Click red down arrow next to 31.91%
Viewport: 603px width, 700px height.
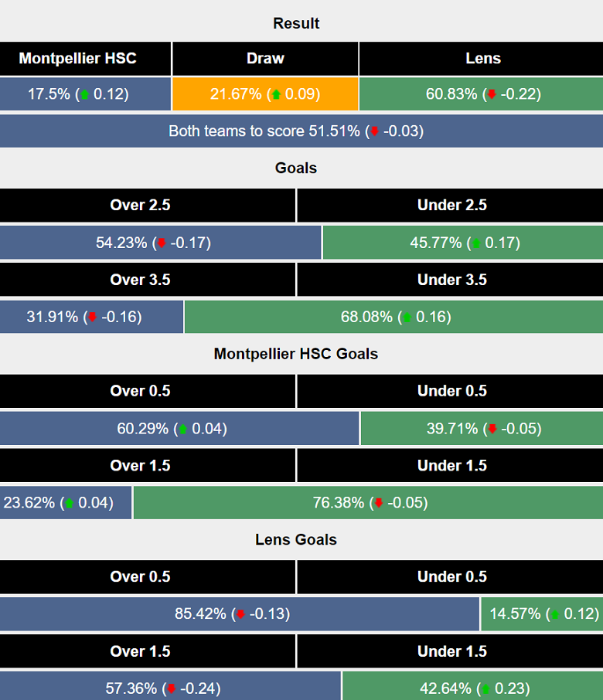pyautogui.click(x=93, y=318)
